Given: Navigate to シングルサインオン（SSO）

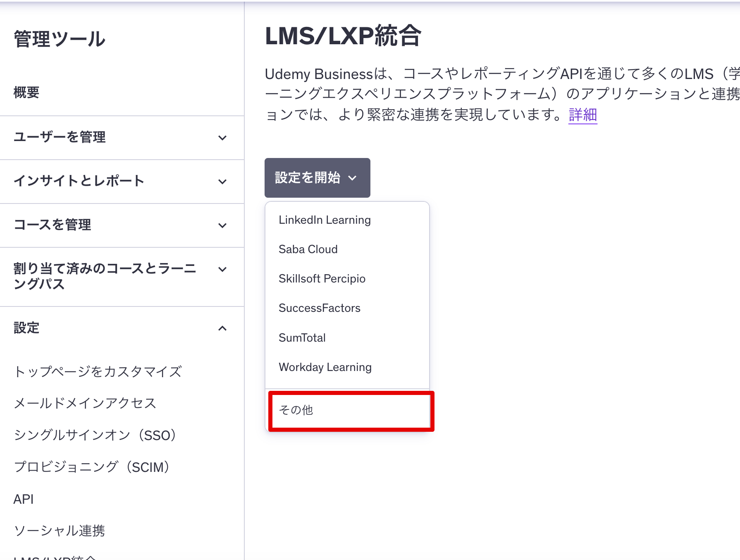Looking at the screenshot, I should click(95, 435).
